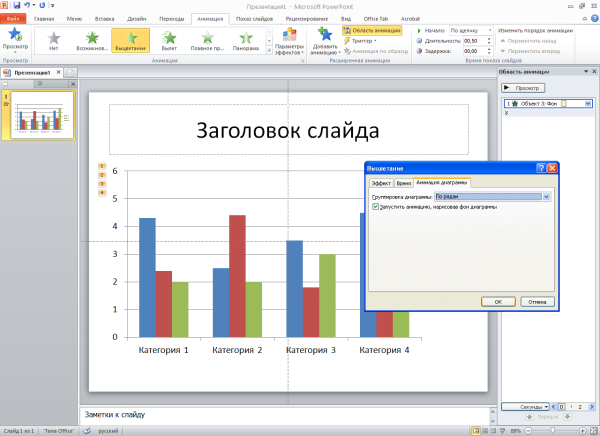Screen dimensions: 600x436
Task: Close the slides thumbnail pane
Action: [73, 84]
